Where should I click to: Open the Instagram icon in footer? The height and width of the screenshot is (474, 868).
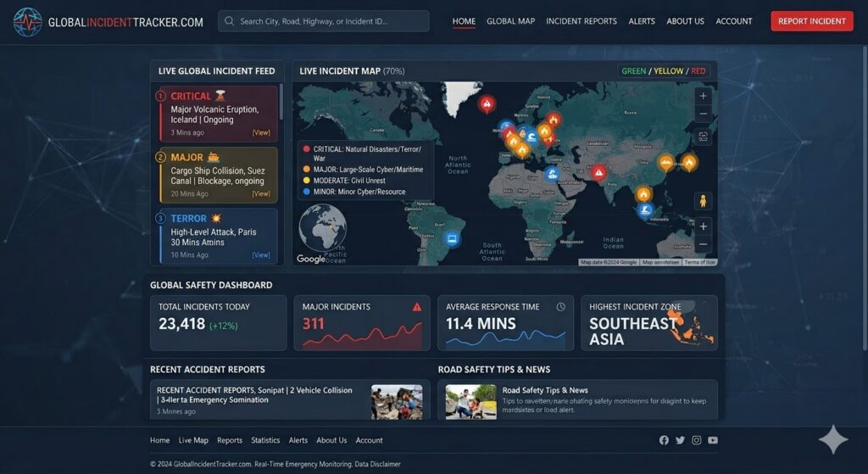697,440
